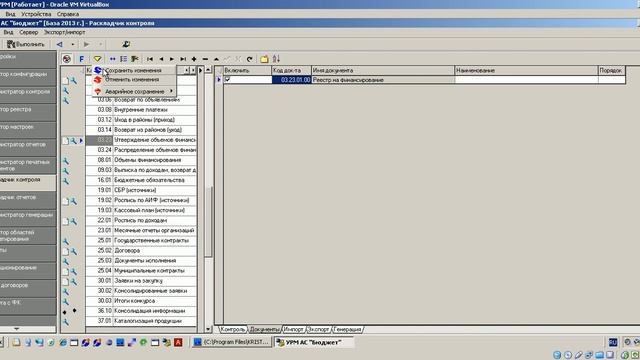This screenshot has width=640, height=360.
Task: Click the user settings icon in top toolbar
Action: tap(126, 44)
